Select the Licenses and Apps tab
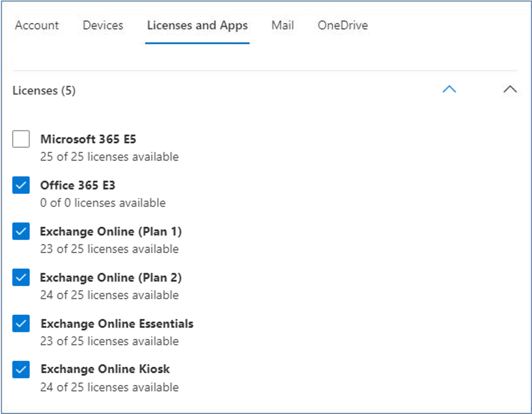Viewport: 532px width, 414px height. tap(197, 25)
